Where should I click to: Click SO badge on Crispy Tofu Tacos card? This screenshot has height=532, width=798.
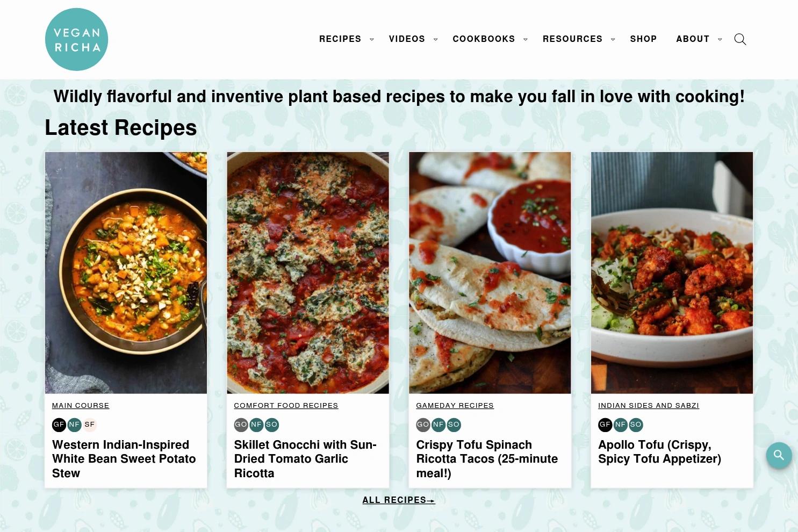pyautogui.click(x=454, y=425)
